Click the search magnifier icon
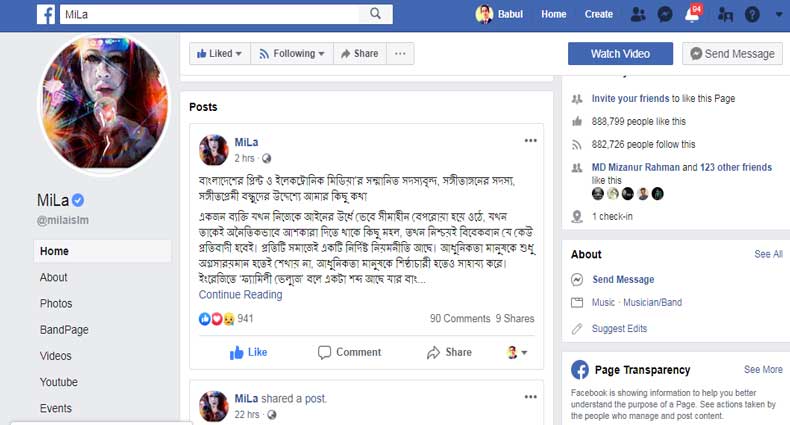Viewport: 790px width, 425px height. tap(376, 14)
